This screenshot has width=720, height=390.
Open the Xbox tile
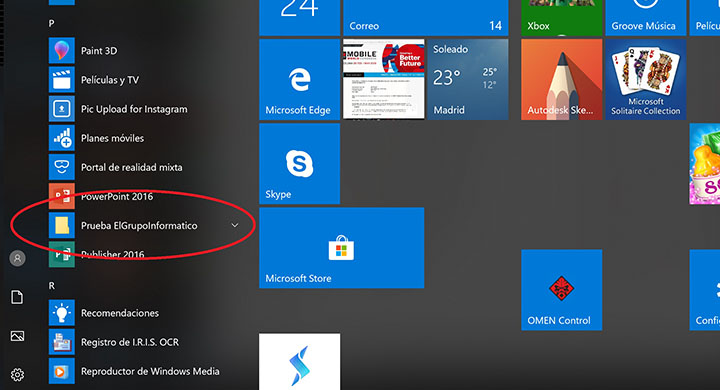point(561,17)
